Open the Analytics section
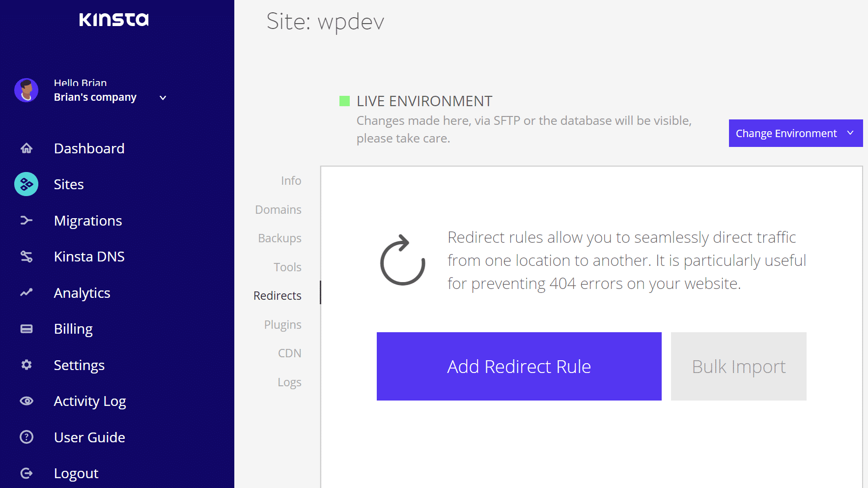 pos(82,293)
